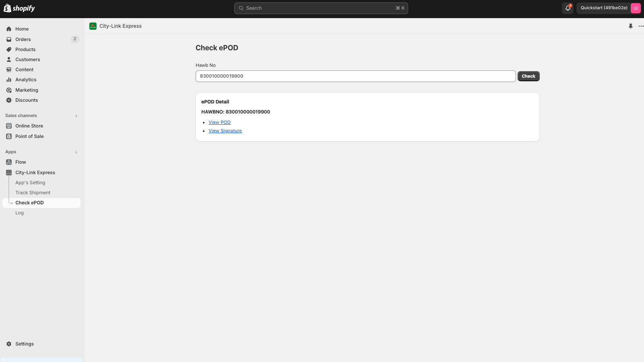The width and height of the screenshot is (644, 362).
Task: Open the Quickstart store account menu
Action: click(x=609, y=8)
